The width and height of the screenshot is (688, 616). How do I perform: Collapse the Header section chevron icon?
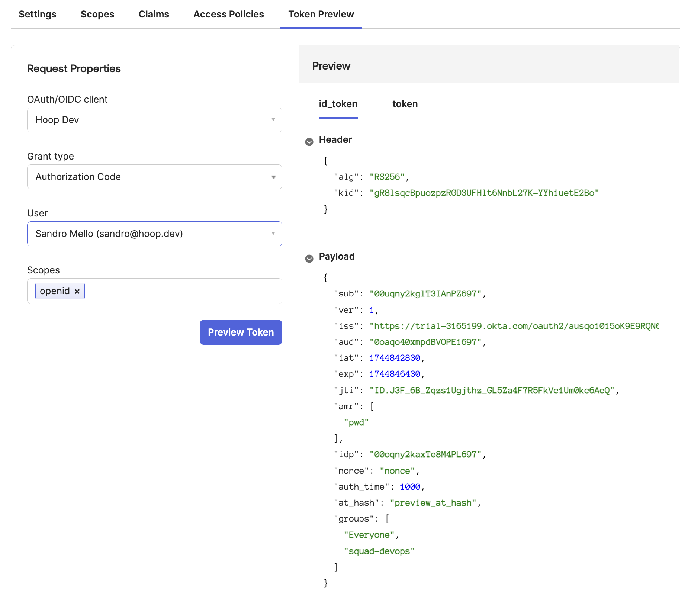click(x=309, y=142)
